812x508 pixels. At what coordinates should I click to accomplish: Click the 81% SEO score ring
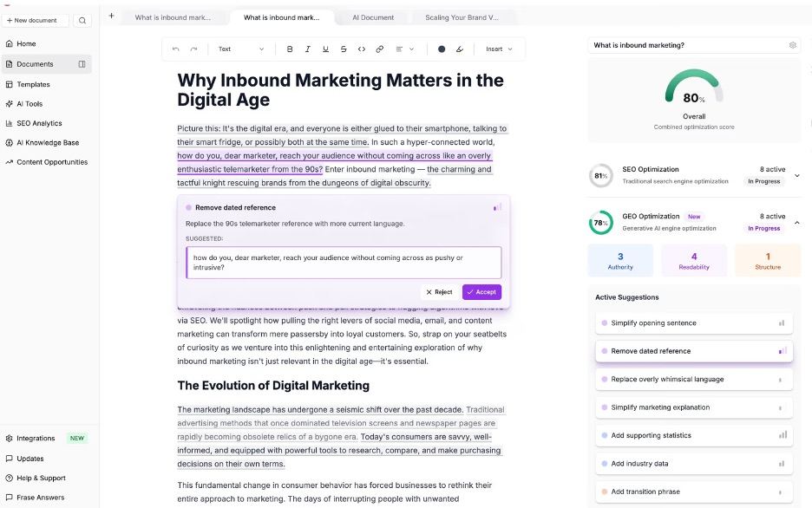tap(600, 176)
